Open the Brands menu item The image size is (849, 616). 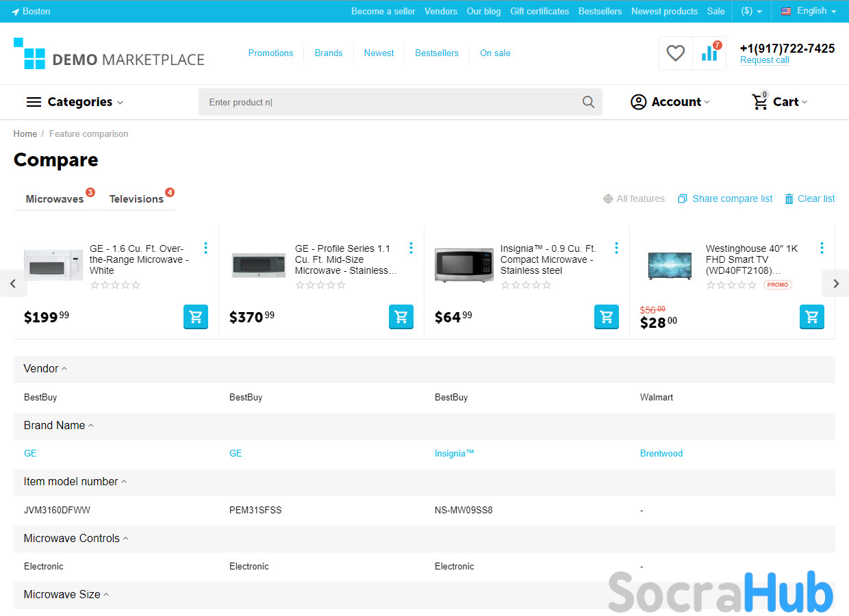(x=329, y=53)
